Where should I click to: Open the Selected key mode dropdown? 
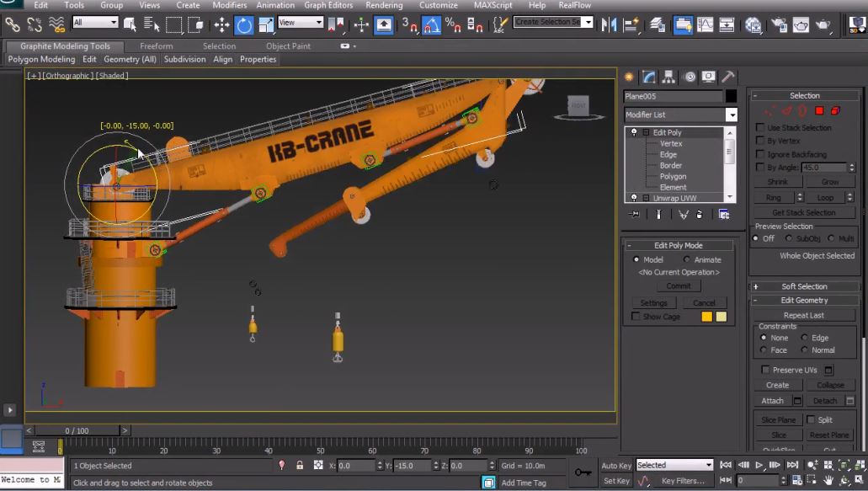coord(674,465)
